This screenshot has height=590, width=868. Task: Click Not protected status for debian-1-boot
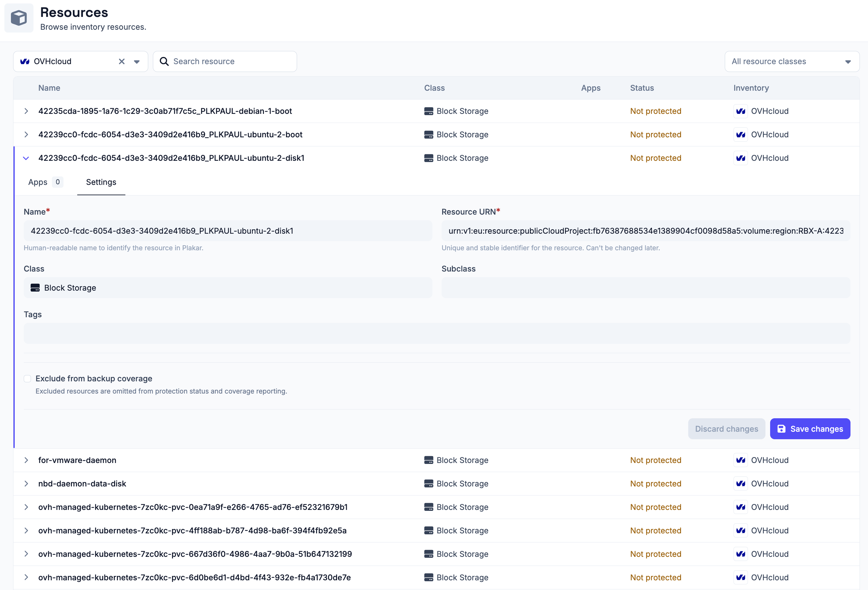[656, 111]
